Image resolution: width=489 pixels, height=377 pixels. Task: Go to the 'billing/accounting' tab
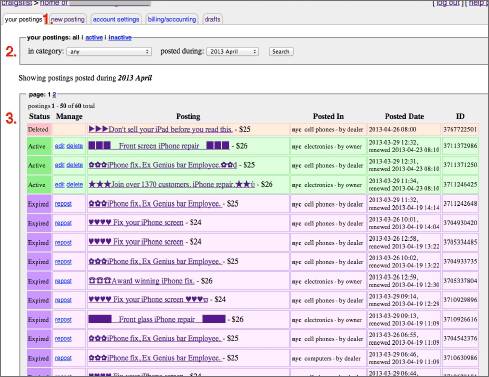[x=172, y=19]
